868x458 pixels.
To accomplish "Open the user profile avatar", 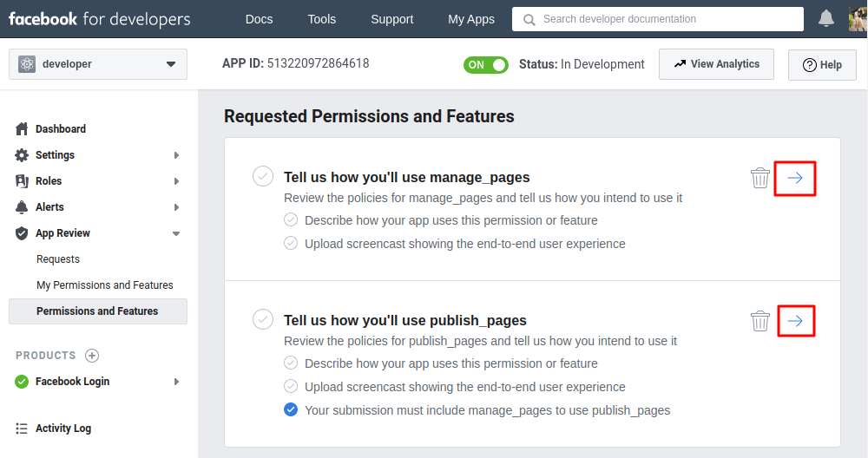I will click(858, 19).
